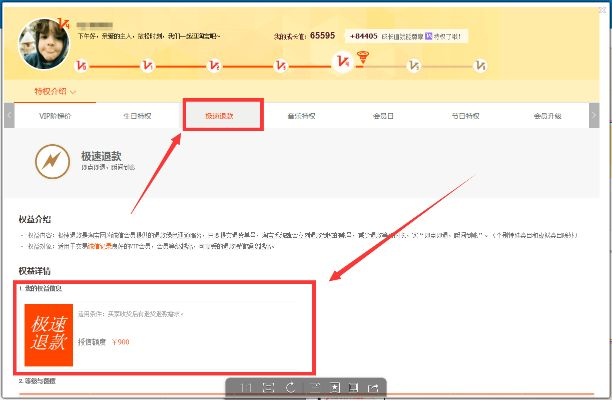
Task: Rotate the image using the rotate icon
Action: 290,387
